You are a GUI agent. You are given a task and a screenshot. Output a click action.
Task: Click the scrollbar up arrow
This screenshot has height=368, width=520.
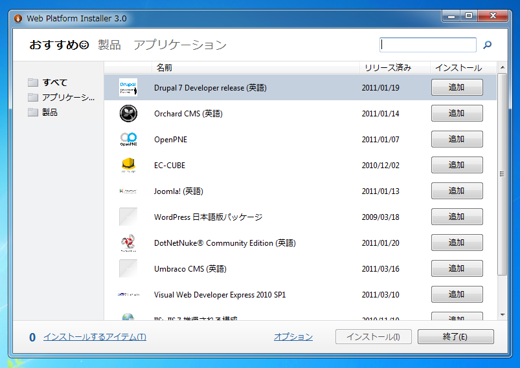(x=502, y=67)
